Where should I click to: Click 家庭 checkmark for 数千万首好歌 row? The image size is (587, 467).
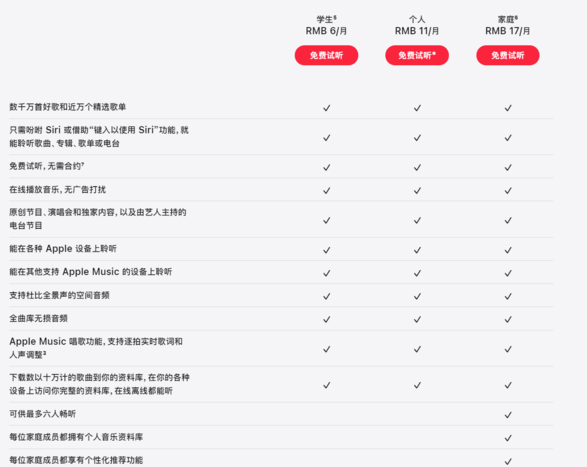(x=508, y=108)
